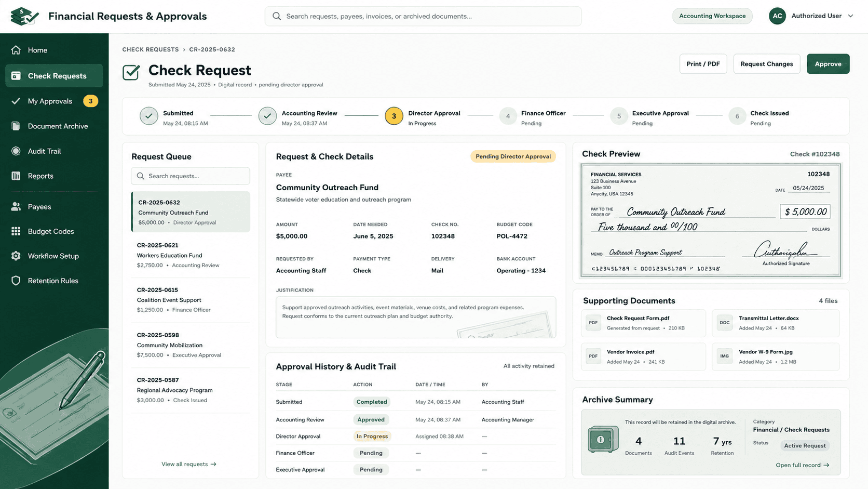Open the Document Archive menu item

(54, 126)
